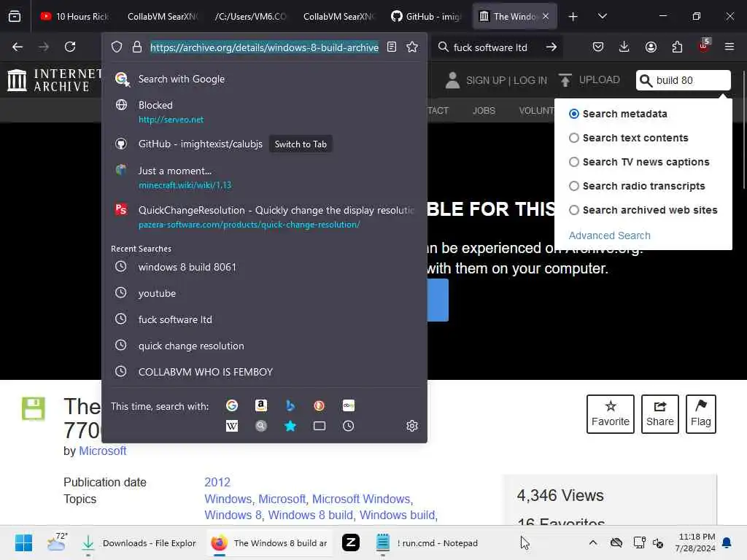
Task: Search this time with Amazon icon
Action: 261,405
